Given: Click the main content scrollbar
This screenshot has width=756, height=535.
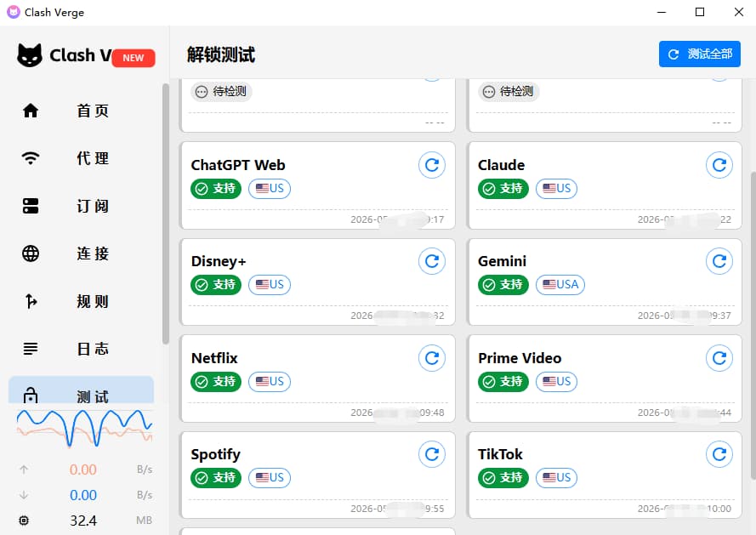Looking at the screenshot, I should (x=753, y=326).
